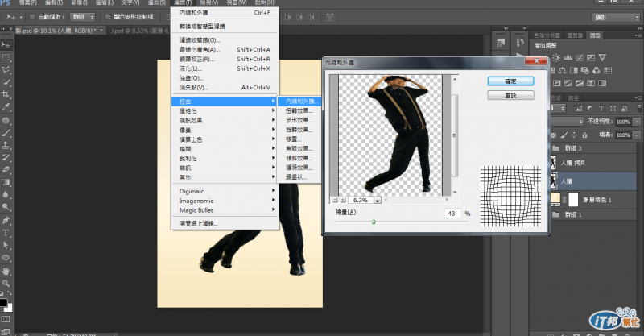The image size is (644, 336).
Task: Toggle lock all padlock icon
Action: (x=584, y=135)
